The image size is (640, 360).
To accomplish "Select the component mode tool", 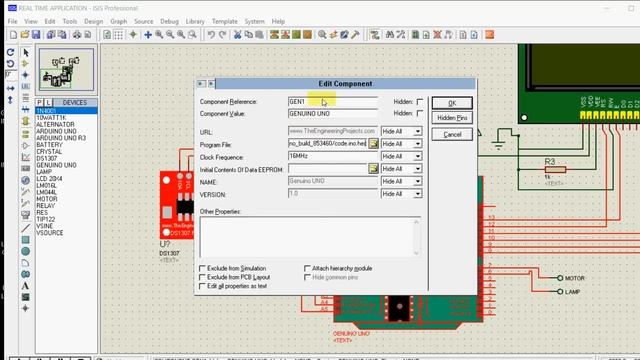I will [x=25, y=64].
